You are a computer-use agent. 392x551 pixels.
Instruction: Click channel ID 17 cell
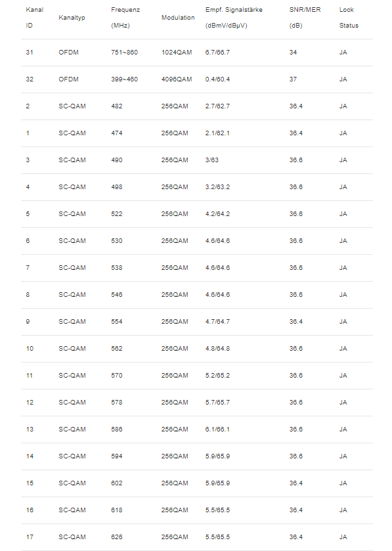(30, 537)
